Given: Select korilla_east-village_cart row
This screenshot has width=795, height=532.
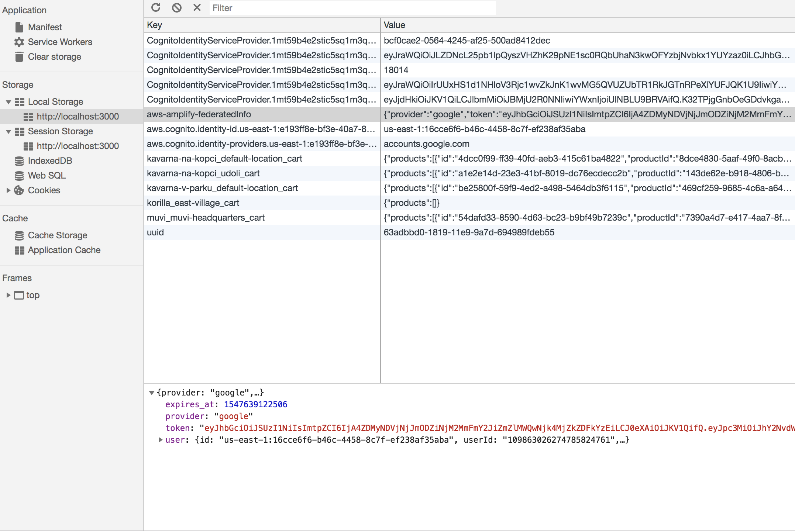Looking at the screenshot, I should click(193, 203).
